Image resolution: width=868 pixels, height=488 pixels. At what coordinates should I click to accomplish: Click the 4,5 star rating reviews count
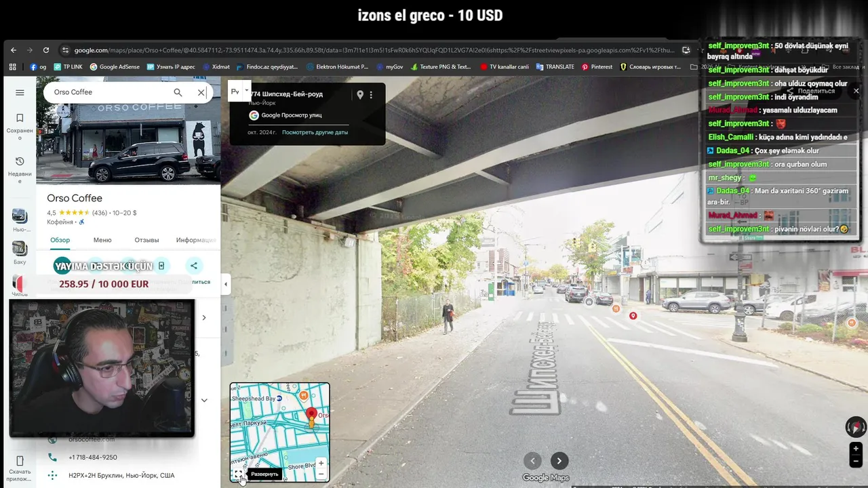click(x=100, y=213)
